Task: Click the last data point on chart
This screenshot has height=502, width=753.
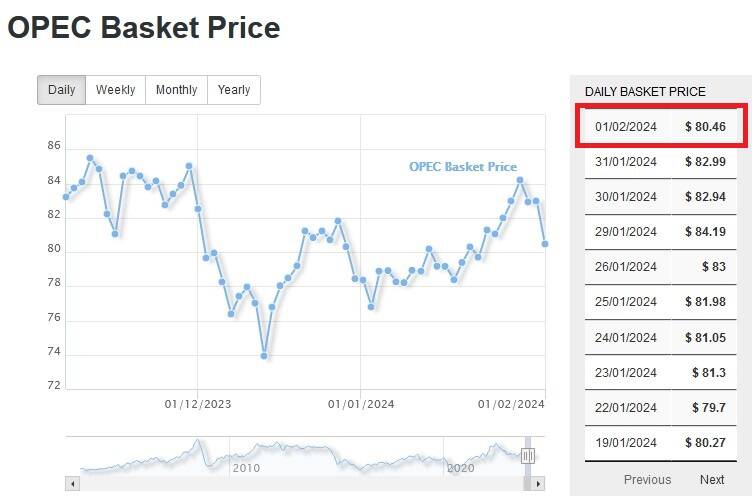Action: point(545,243)
